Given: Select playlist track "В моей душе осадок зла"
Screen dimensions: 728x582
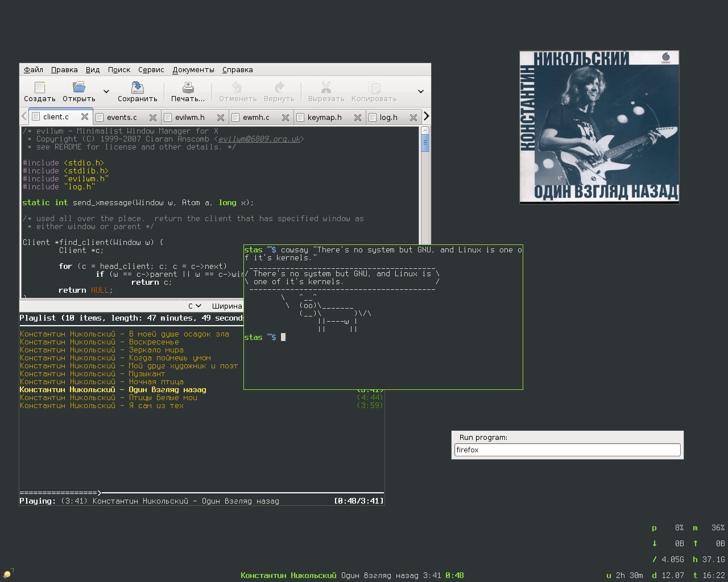Looking at the screenshot, I should click(x=125, y=334).
